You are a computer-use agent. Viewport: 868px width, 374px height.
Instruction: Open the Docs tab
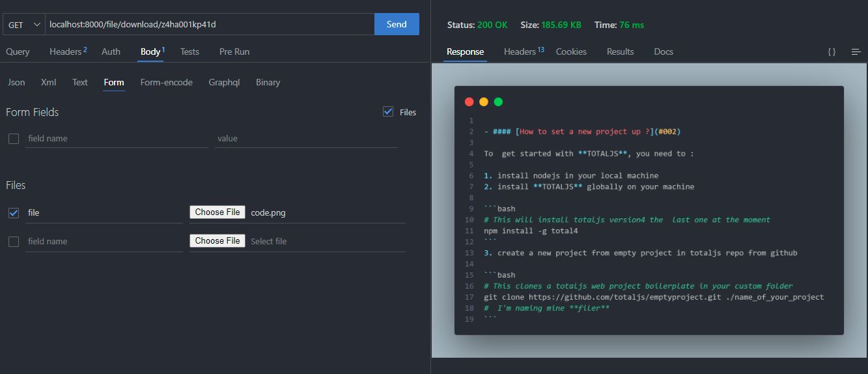(x=664, y=51)
